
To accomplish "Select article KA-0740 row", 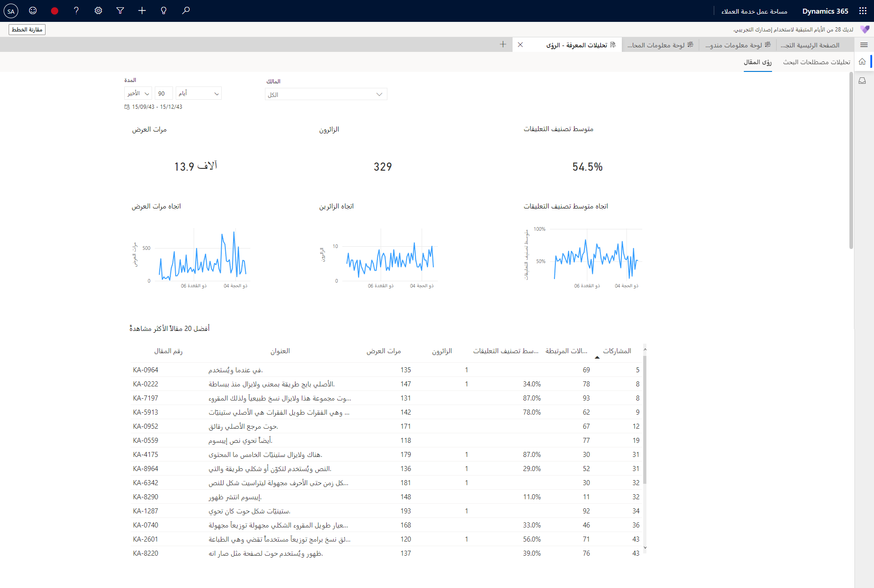I will tap(386, 525).
